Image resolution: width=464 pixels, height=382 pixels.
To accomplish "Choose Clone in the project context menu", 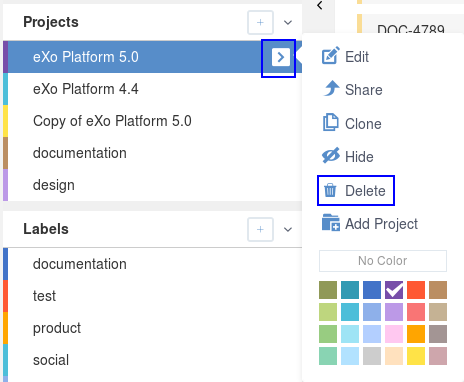I will (352, 124).
